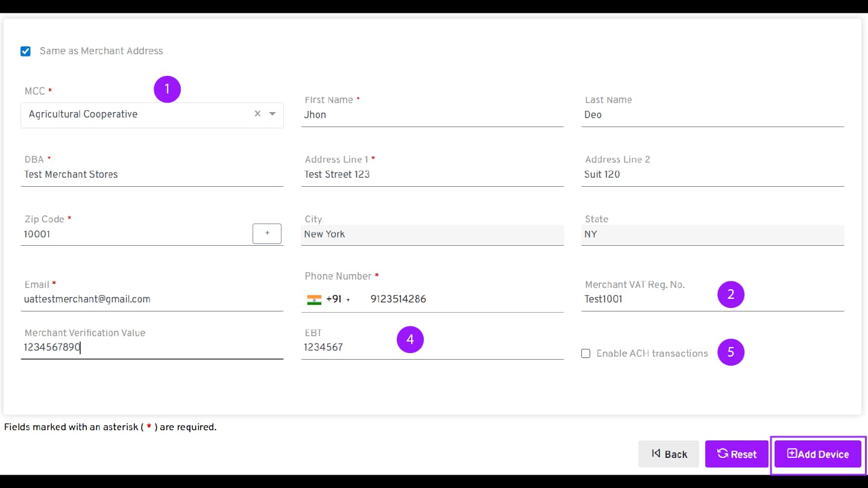Viewport: 868px width, 488px height.
Task: Enable ACH transactions checkbox
Action: [x=585, y=354]
